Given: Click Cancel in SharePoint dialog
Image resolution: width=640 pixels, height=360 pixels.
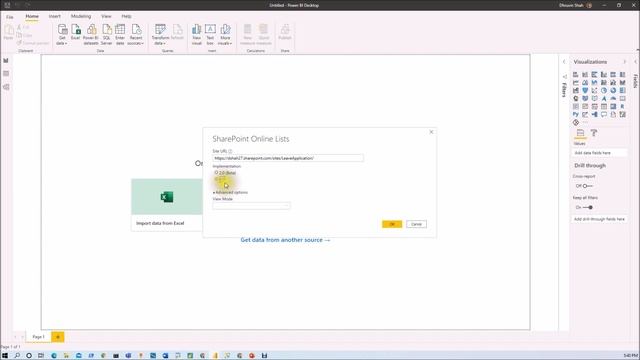Looking at the screenshot, I should [416, 224].
